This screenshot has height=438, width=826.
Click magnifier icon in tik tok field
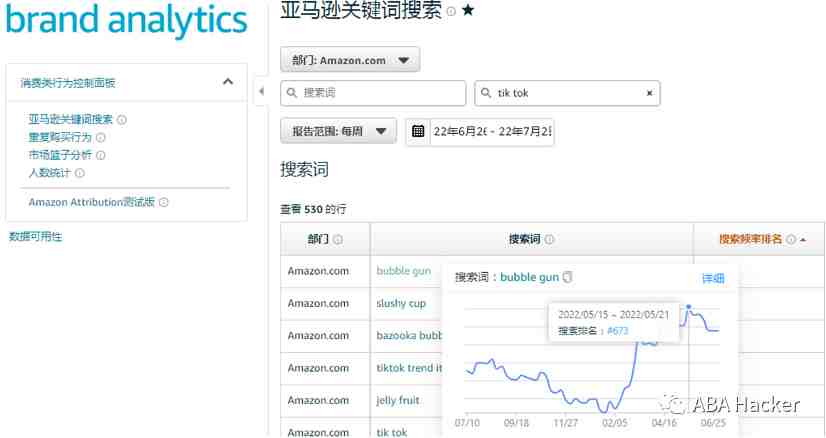486,93
